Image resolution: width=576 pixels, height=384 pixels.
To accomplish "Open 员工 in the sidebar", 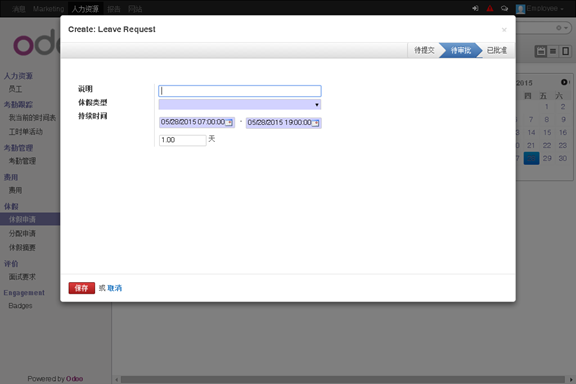I will coord(15,89).
